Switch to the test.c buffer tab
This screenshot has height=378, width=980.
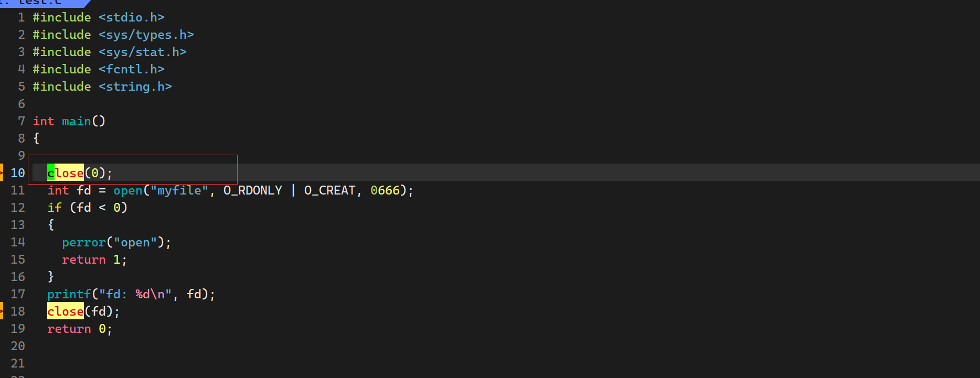tap(39, 3)
